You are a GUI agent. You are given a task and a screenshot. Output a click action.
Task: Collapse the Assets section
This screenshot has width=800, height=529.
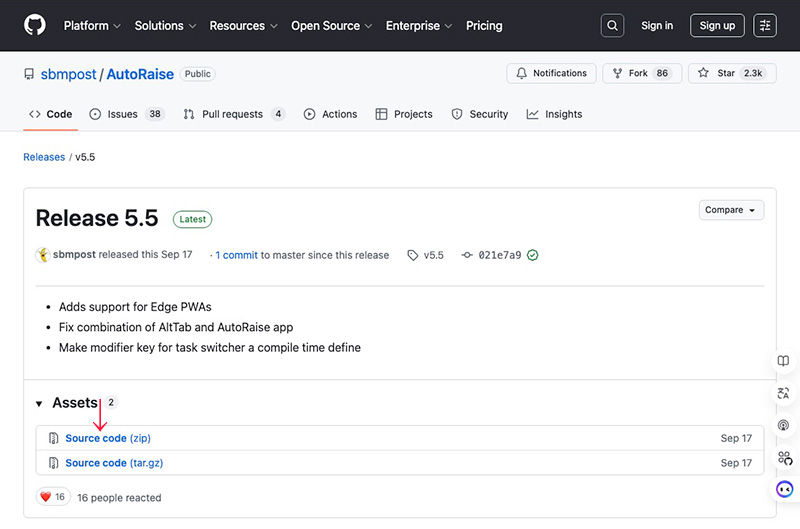coord(40,404)
